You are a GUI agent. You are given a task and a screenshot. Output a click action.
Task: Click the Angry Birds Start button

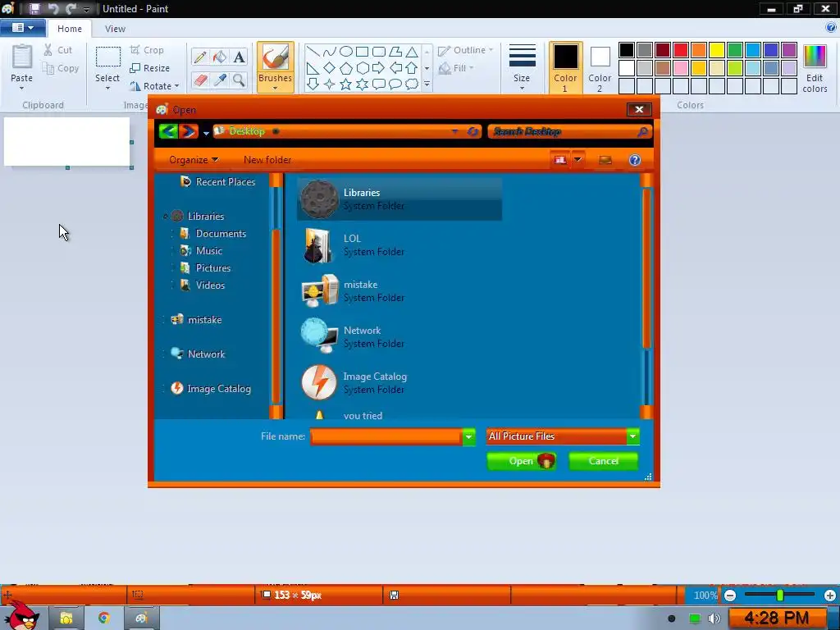click(x=21, y=615)
